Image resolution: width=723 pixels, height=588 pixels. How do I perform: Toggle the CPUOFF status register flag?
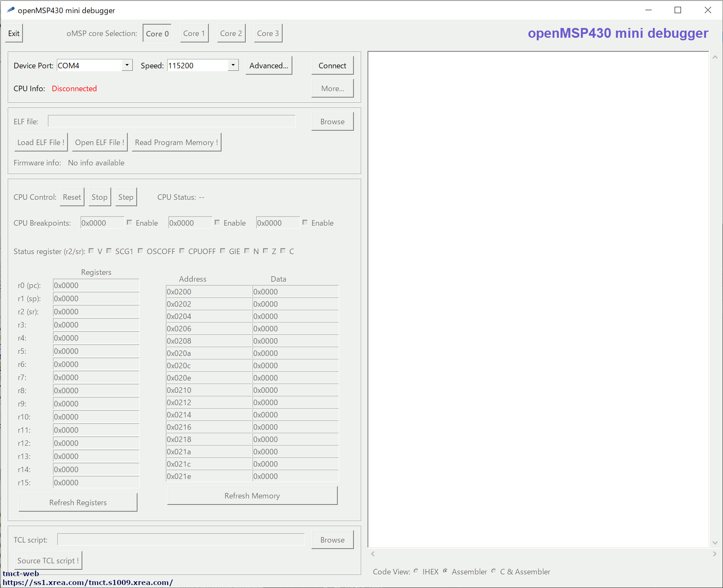[182, 251]
